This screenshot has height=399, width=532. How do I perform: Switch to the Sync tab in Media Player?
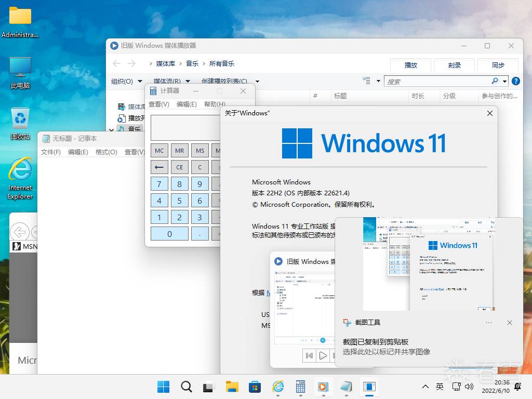[x=498, y=65]
